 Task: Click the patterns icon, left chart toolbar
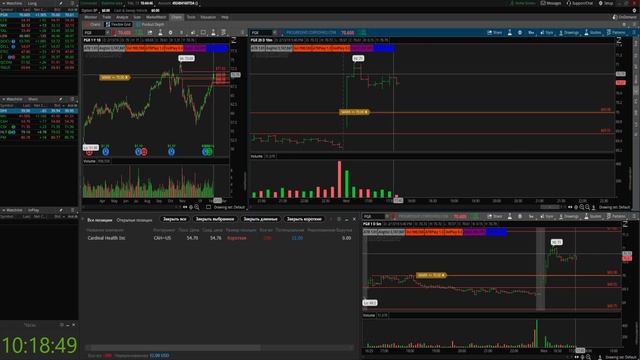pyautogui.click(x=223, y=32)
